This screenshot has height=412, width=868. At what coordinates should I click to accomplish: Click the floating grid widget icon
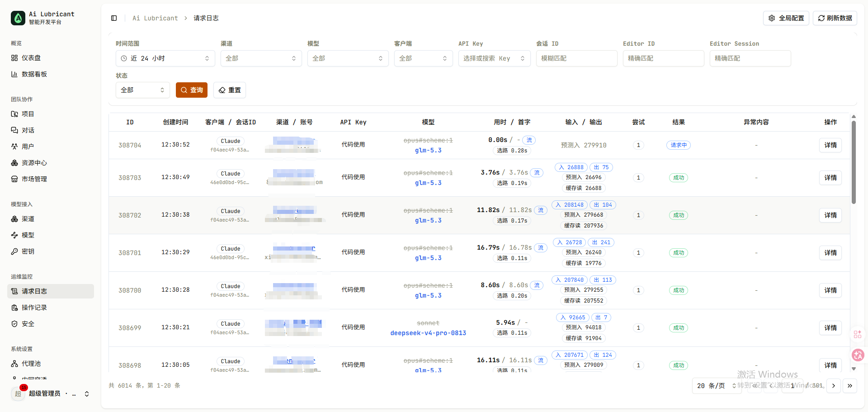click(858, 335)
